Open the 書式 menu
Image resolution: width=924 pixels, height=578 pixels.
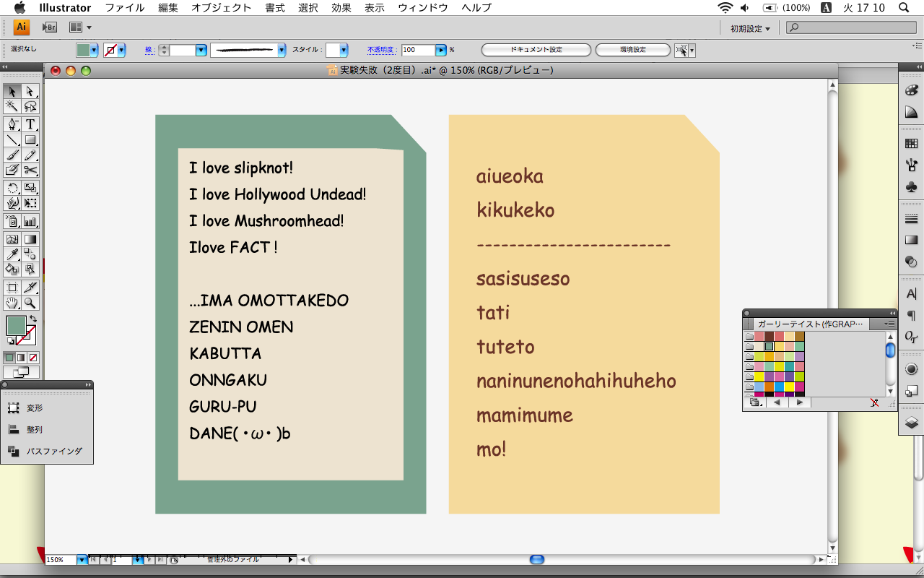(275, 8)
